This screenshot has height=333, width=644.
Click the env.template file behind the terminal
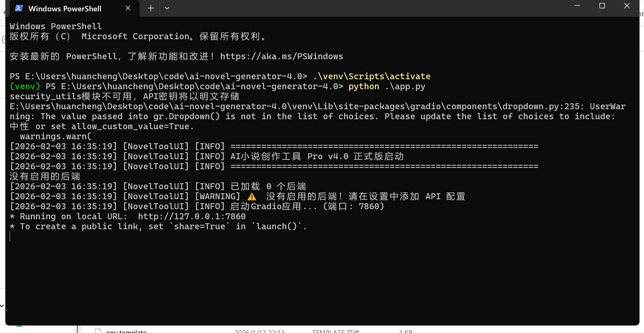point(126,331)
